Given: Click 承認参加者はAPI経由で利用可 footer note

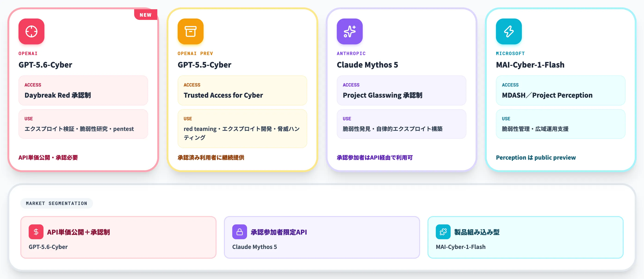Looking at the screenshot, I should pos(375,158).
